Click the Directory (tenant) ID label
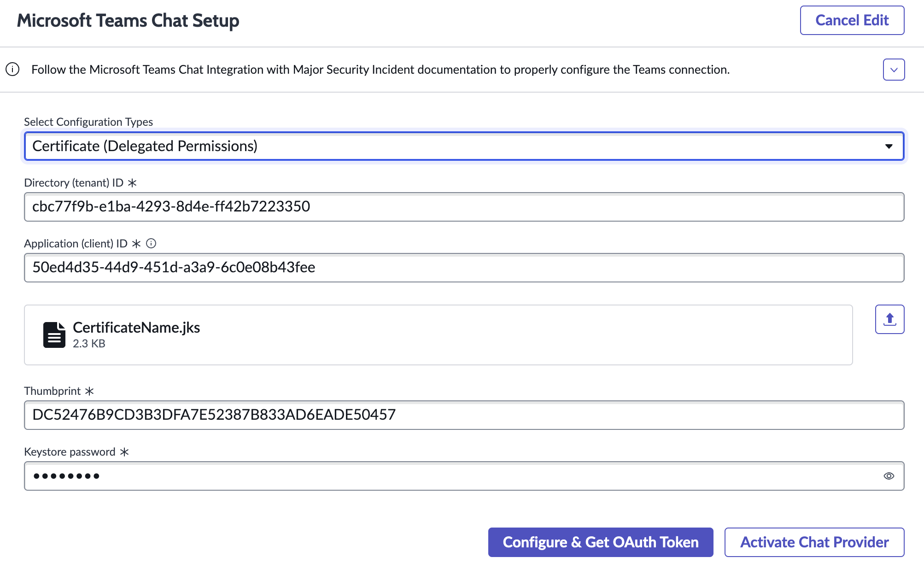The width and height of the screenshot is (924, 575). (x=74, y=182)
